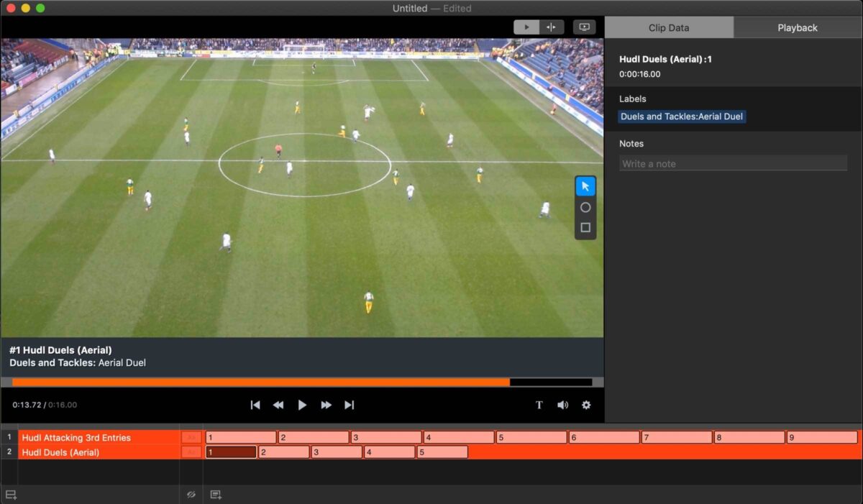Image resolution: width=863 pixels, height=504 pixels.
Task: Click the Aa button on Hudl Duels row
Action: (191, 452)
